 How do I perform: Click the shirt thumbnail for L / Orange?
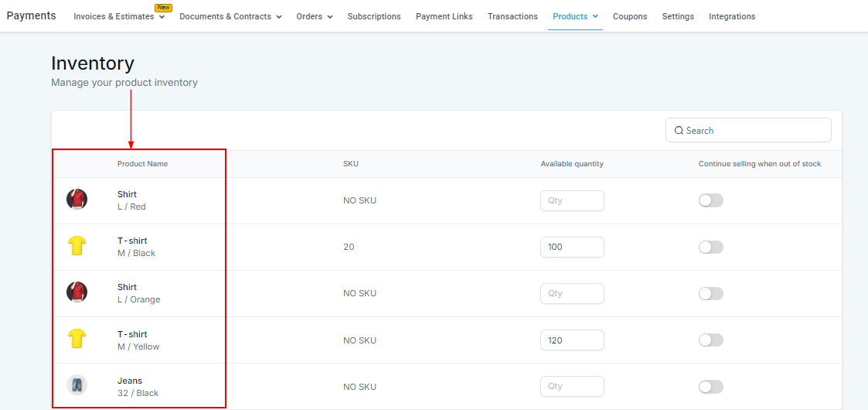coord(77,292)
